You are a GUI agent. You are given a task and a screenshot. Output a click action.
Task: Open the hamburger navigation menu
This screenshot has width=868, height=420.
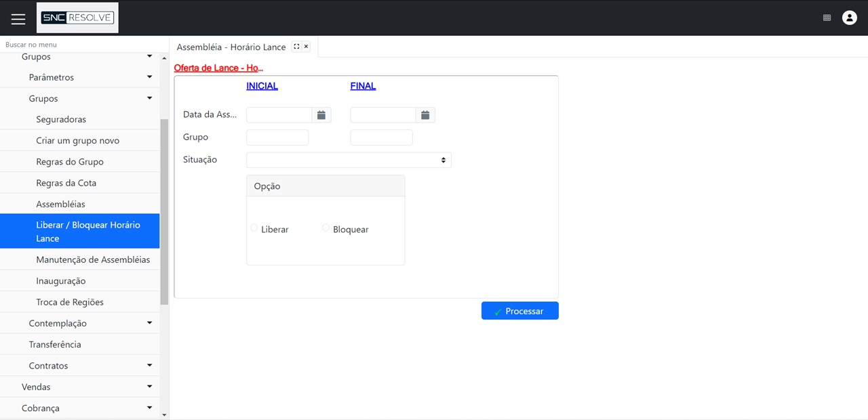18,18
